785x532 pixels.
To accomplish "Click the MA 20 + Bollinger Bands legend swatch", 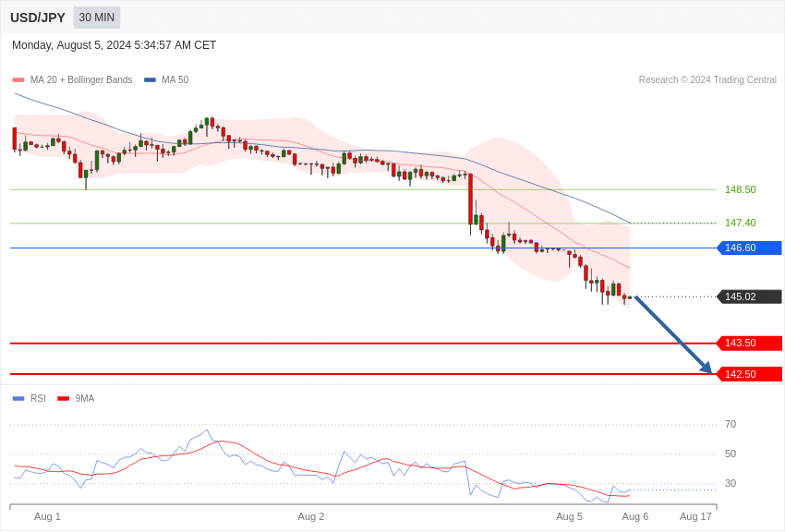I will (x=18, y=79).
